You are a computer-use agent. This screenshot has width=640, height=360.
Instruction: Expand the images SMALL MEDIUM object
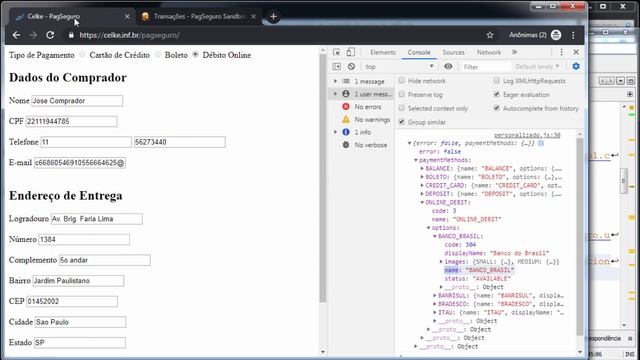point(441,262)
